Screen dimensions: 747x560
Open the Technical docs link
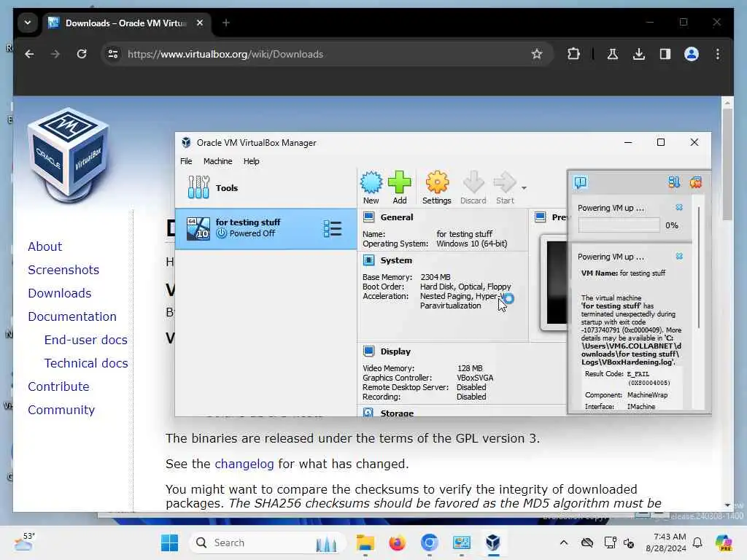coord(86,363)
